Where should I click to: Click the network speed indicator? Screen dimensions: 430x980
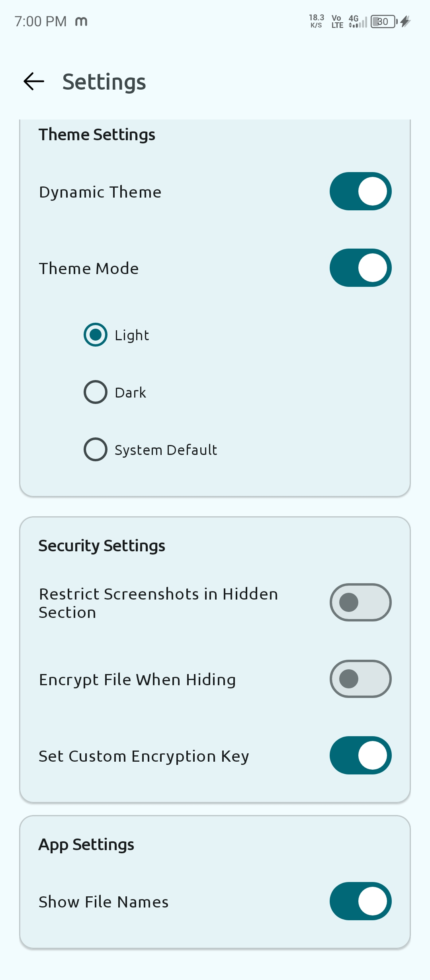click(x=316, y=21)
